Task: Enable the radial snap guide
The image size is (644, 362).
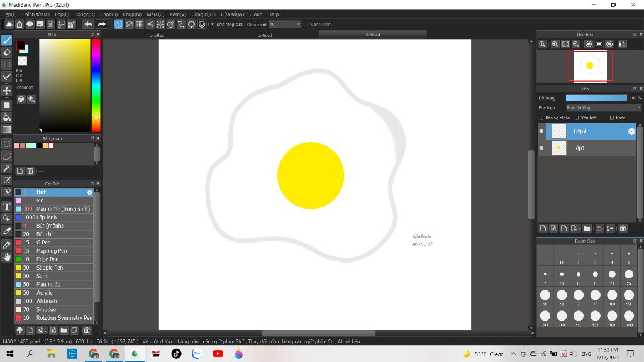Action: 160,25
